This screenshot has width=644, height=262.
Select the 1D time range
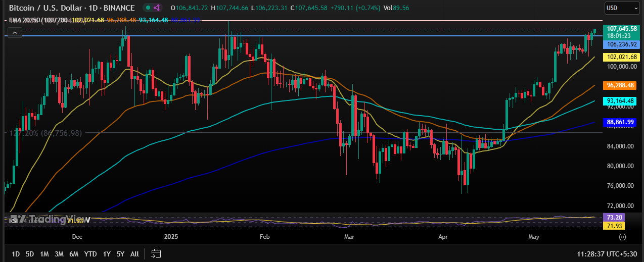coord(16,253)
